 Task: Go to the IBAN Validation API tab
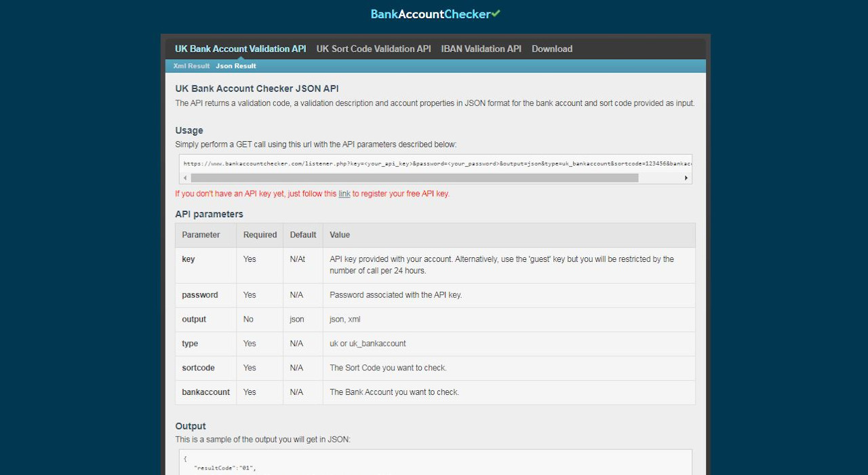[481, 49]
